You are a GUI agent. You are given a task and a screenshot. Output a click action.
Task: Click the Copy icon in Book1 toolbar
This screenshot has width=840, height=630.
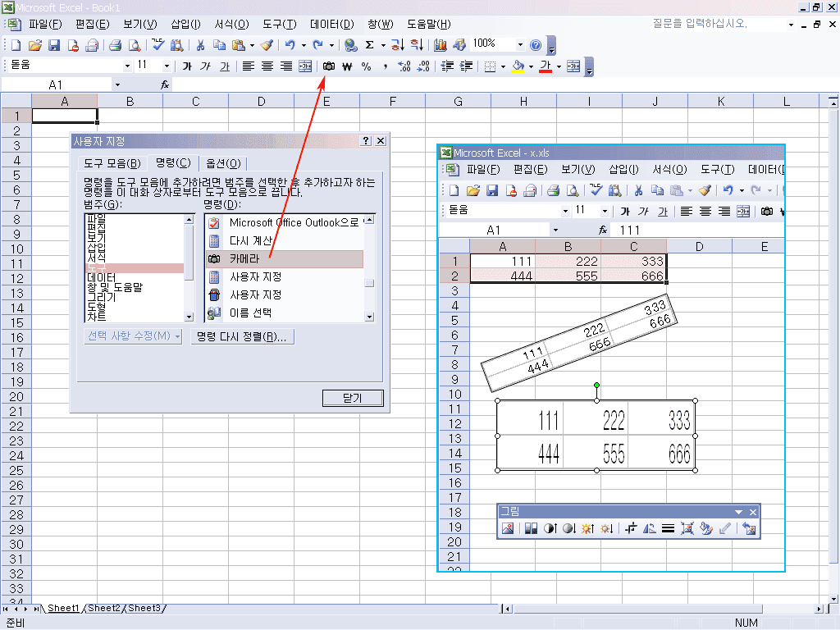pyautogui.click(x=219, y=45)
